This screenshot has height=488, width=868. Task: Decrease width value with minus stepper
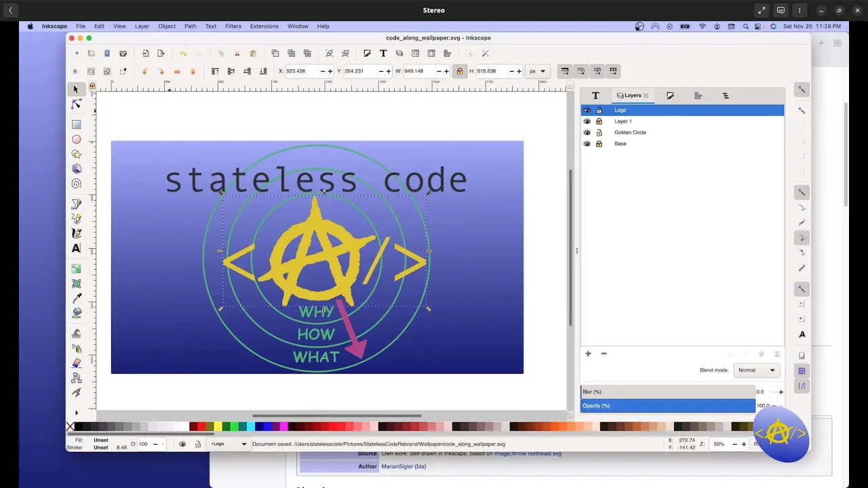(439, 71)
